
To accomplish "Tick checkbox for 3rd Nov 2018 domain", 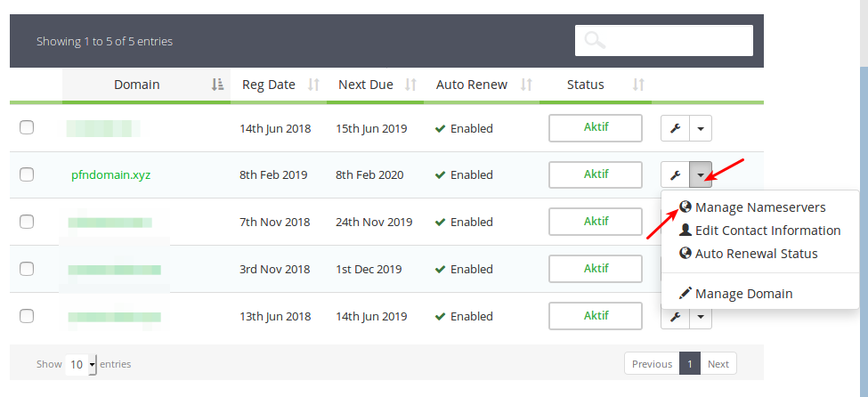I will pos(27,269).
